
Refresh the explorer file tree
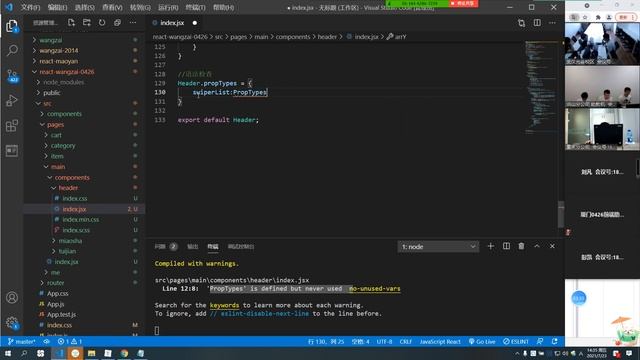point(102,23)
